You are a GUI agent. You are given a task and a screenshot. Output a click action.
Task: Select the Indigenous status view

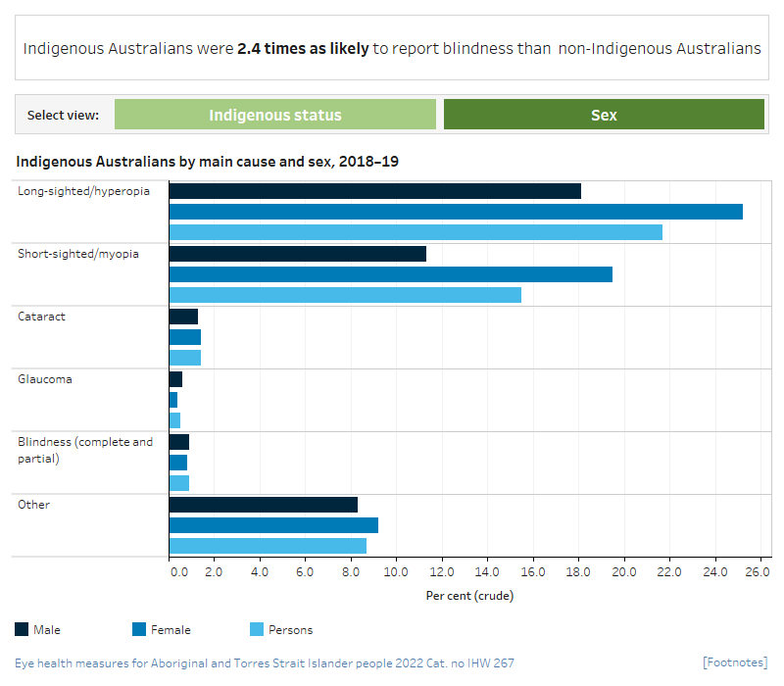[x=276, y=114]
